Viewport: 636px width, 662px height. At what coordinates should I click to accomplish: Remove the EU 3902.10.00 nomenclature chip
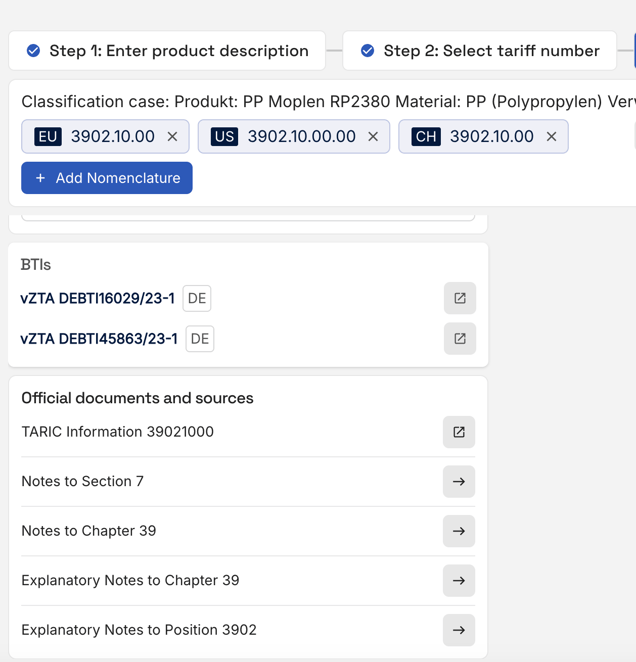(172, 137)
